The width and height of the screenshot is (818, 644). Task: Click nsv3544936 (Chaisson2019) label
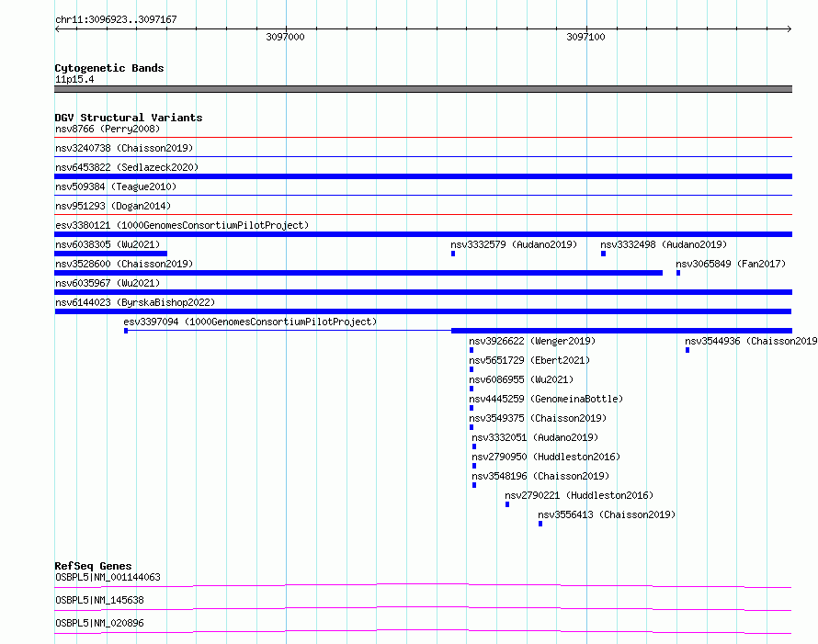click(751, 341)
